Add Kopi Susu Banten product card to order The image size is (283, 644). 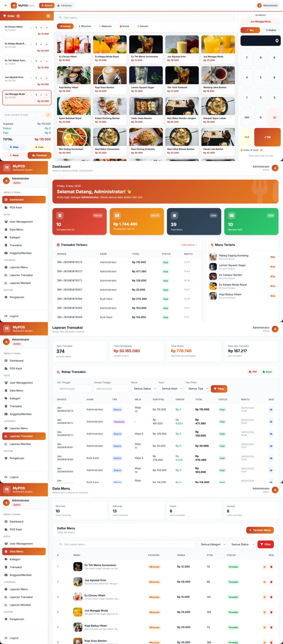pyautogui.click(x=110, y=80)
